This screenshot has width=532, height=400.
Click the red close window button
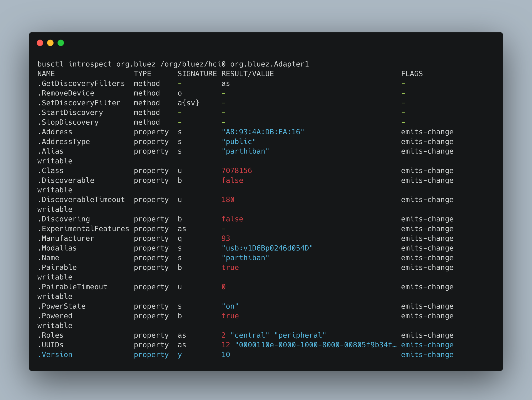[40, 43]
